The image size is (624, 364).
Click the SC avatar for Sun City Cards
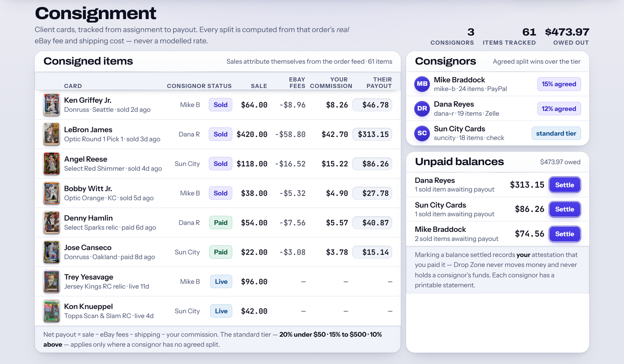[x=422, y=133]
